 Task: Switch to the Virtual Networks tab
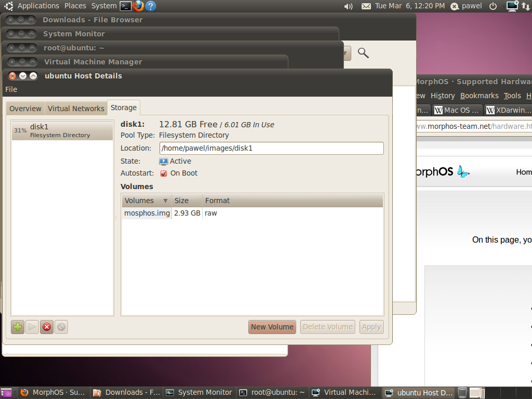[x=76, y=109]
